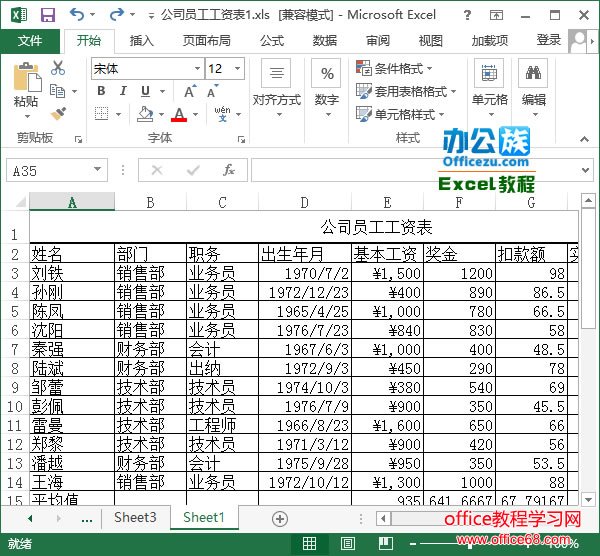The height and width of the screenshot is (556, 600).
Task: Click the vertical scrollbar down arrow
Action: (588, 499)
